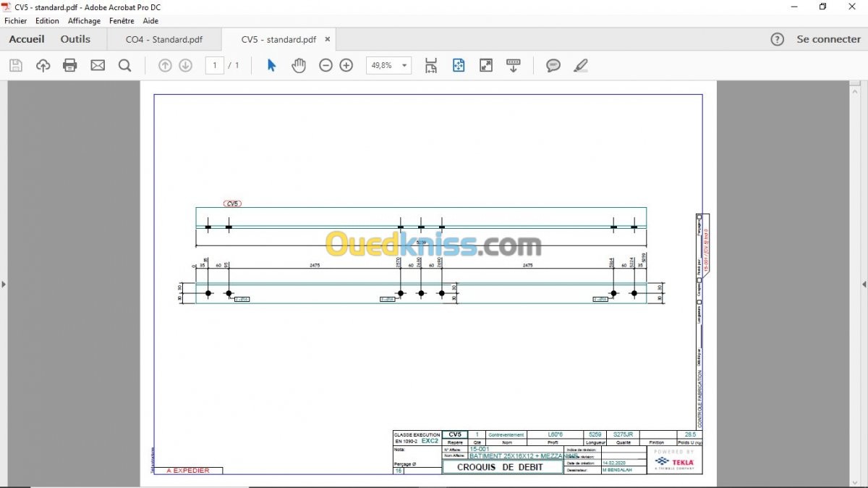Click the vertical scrollbar on right
This screenshot has width=868, height=488.
coord(854,284)
